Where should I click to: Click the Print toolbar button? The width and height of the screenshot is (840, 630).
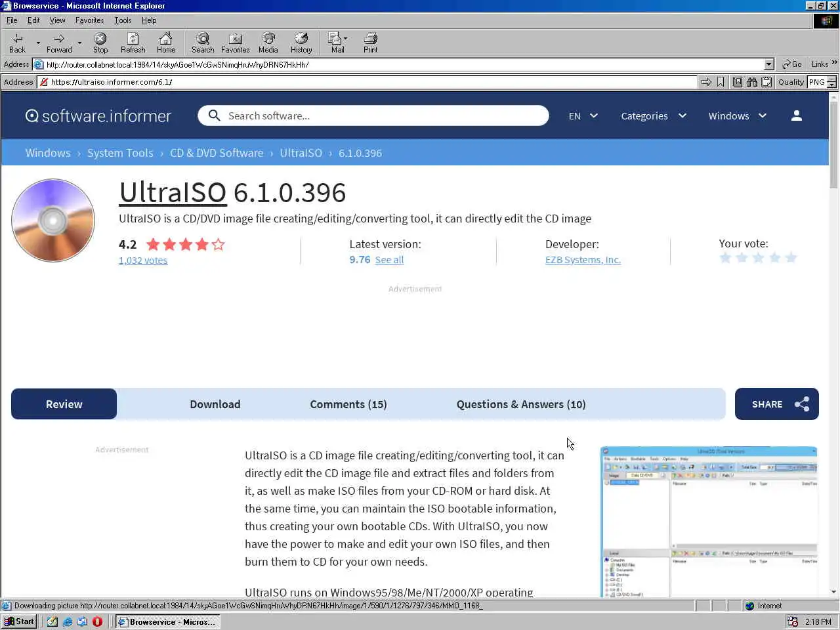pyautogui.click(x=371, y=43)
